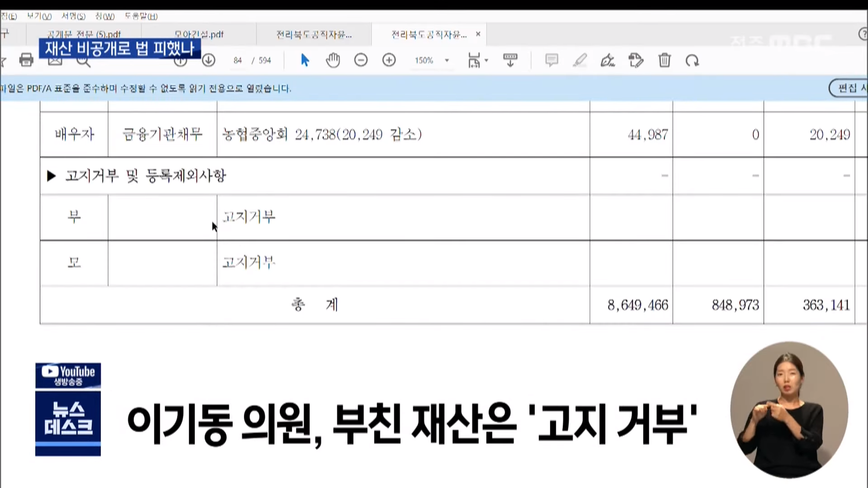The width and height of the screenshot is (868, 488).
Task: Click the rotate page icon
Action: click(692, 60)
